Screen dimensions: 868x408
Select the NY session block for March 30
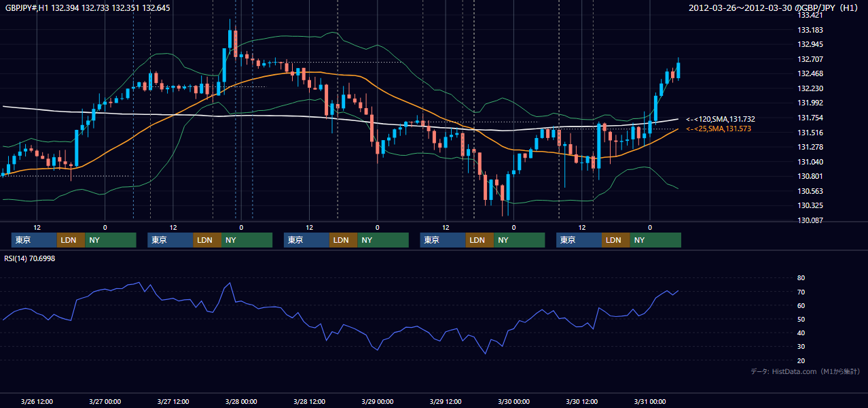655,240
